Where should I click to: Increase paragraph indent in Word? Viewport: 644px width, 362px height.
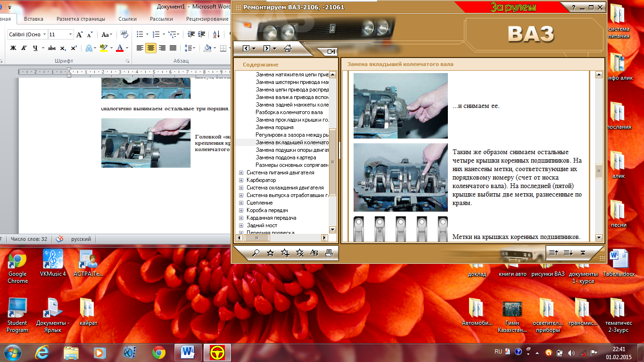pyautogui.click(x=202, y=34)
